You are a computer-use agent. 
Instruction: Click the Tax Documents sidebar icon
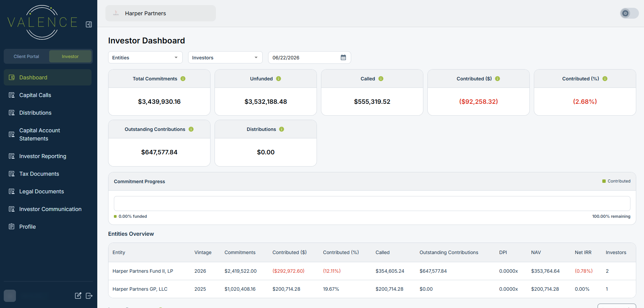[x=12, y=174]
